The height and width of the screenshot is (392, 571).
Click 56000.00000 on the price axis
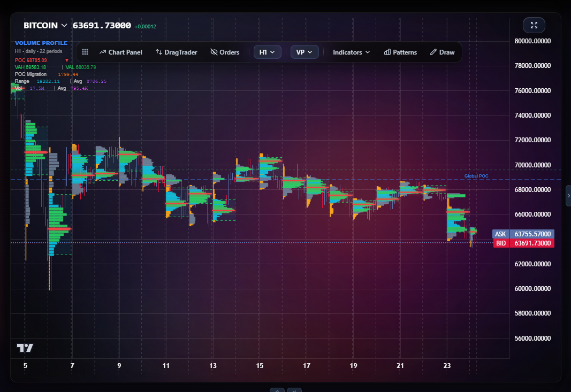(532, 338)
